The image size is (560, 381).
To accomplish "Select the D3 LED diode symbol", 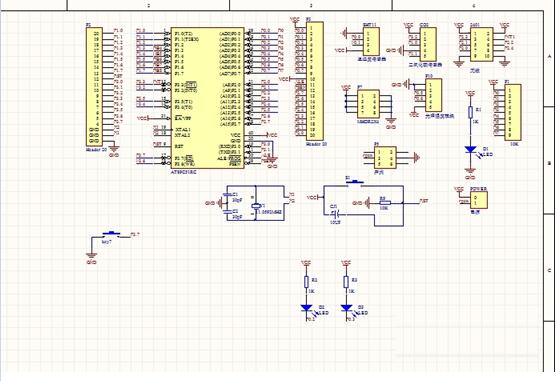I will click(346, 309).
